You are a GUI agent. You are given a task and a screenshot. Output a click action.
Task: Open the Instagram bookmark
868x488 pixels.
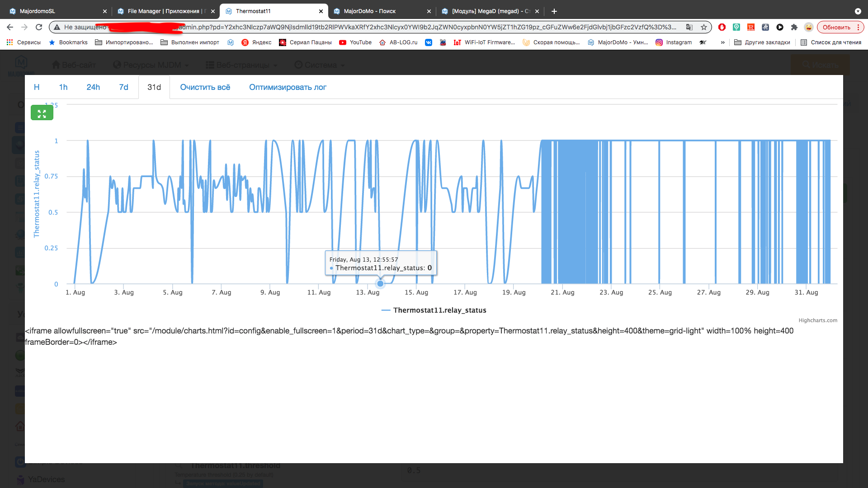pos(674,42)
